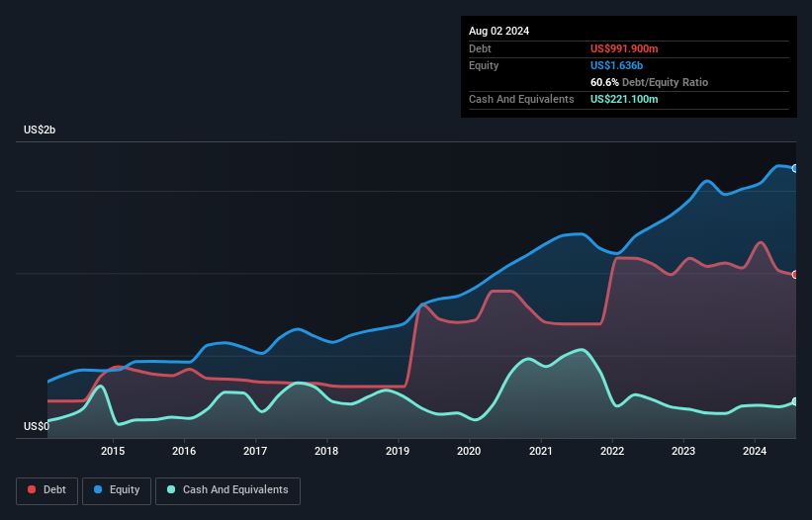Click the red Debt legend dot
Screen dimensions: 812x520
[32, 489]
